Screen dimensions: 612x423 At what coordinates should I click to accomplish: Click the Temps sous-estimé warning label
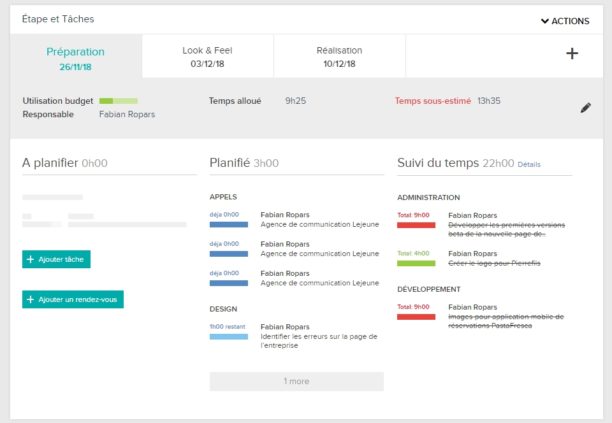click(x=432, y=101)
